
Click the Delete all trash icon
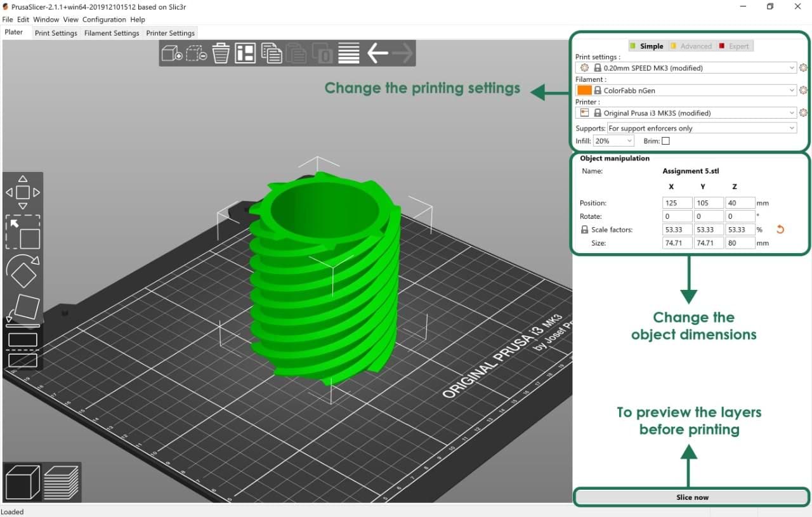click(221, 54)
